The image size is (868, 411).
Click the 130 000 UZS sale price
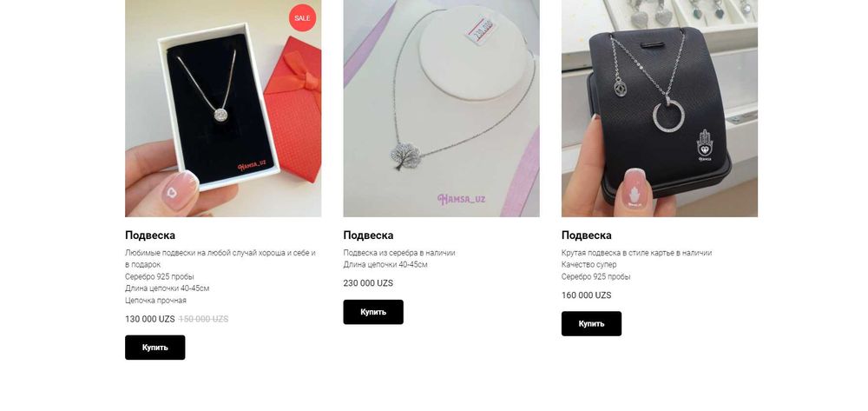[x=150, y=319]
